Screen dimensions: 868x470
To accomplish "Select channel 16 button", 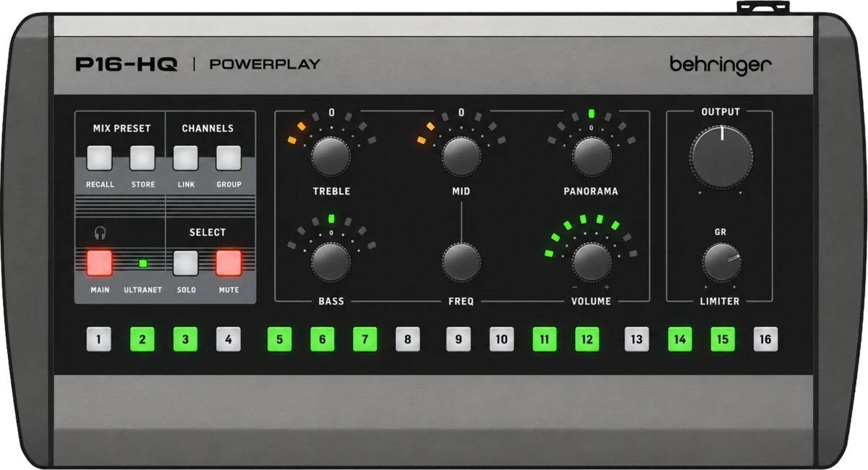I will (766, 339).
